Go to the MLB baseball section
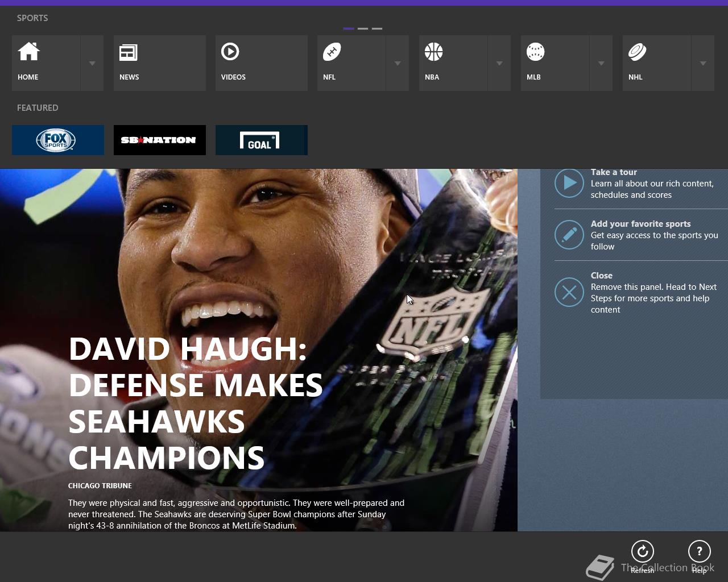Viewport: 728px width, 582px height. 555,63
